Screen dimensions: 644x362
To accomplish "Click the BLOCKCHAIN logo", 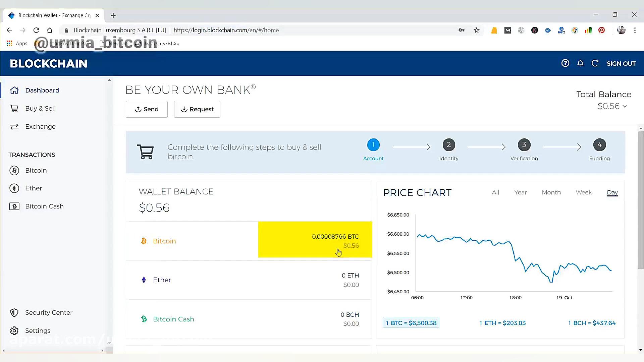I will (49, 63).
